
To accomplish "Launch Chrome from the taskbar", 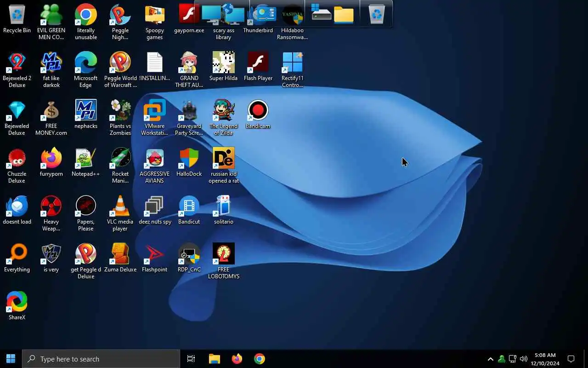I will 260,359.
